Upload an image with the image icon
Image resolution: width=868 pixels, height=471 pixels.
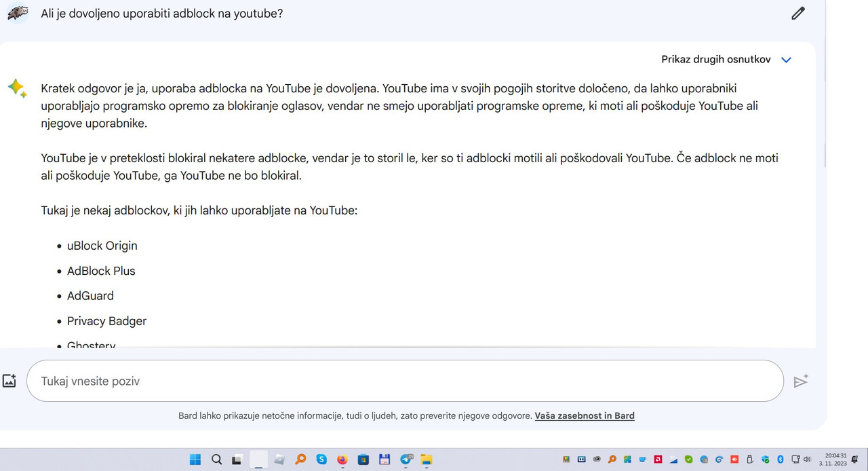point(9,381)
